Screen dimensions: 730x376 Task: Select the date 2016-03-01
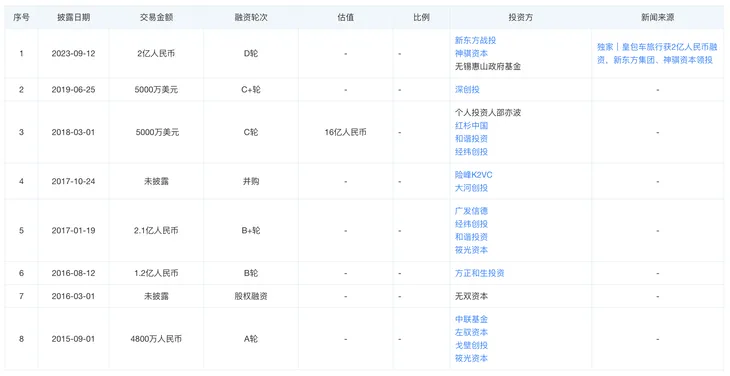[x=73, y=296]
